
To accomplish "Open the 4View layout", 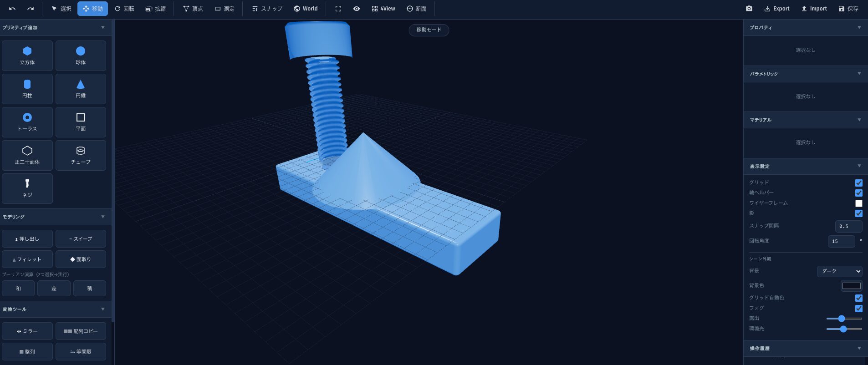I will tap(383, 9).
